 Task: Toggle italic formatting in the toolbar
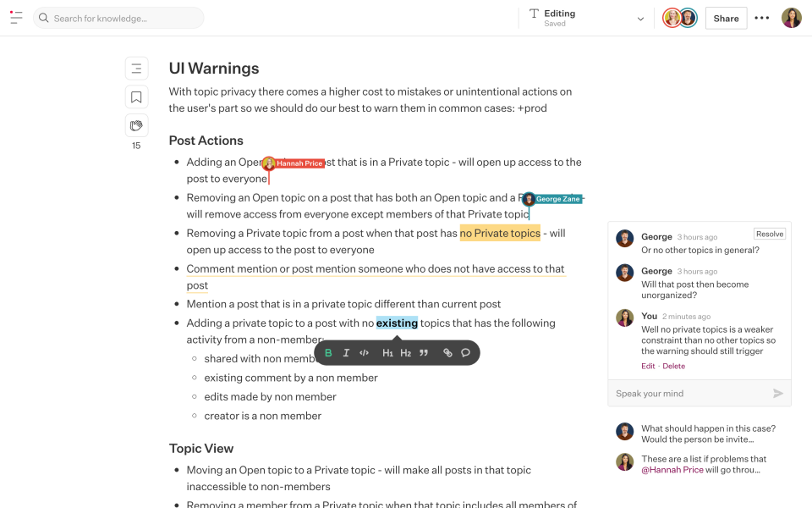[346, 352]
